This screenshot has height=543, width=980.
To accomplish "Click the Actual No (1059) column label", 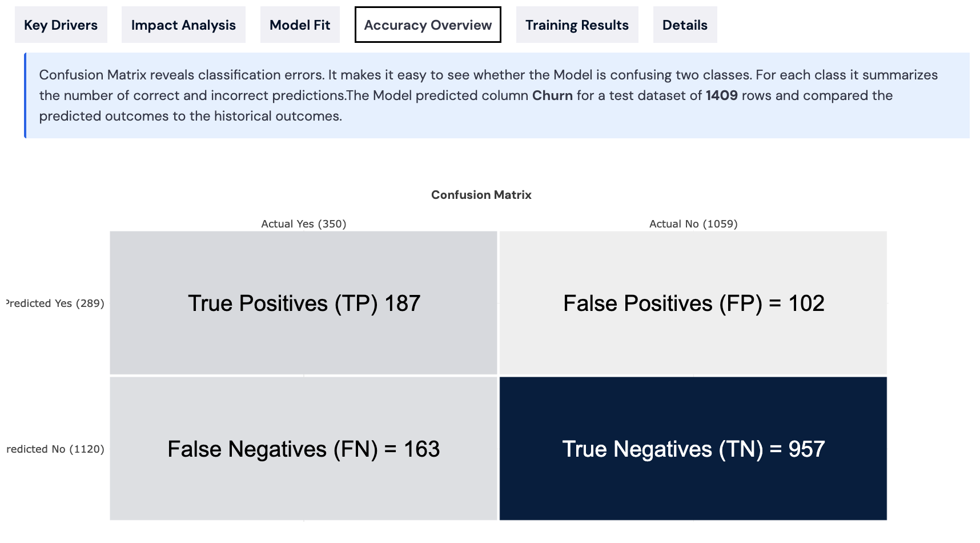I will coord(693,224).
